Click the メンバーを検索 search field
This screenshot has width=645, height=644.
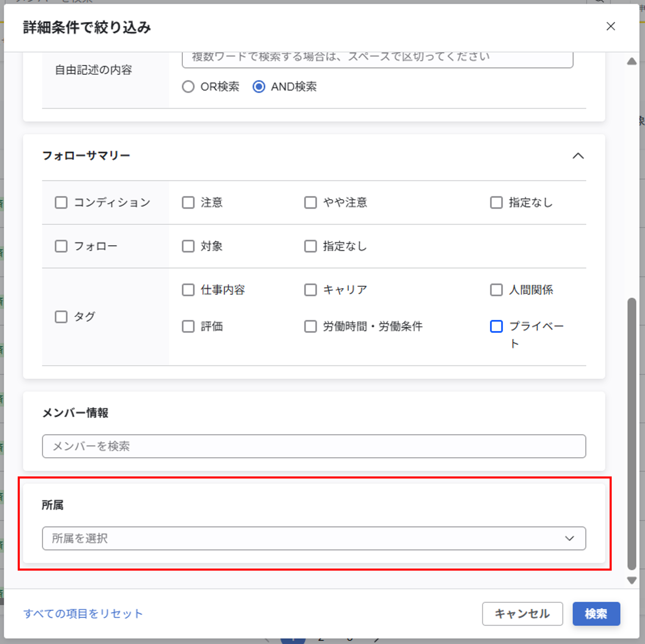click(x=314, y=446)
